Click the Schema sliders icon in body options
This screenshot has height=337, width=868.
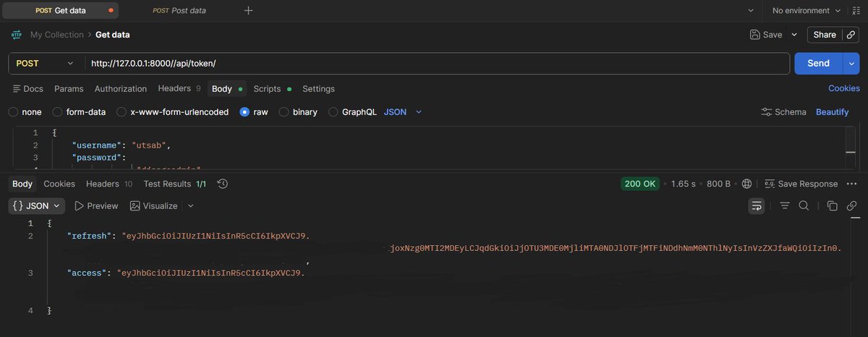click(767, 112)
